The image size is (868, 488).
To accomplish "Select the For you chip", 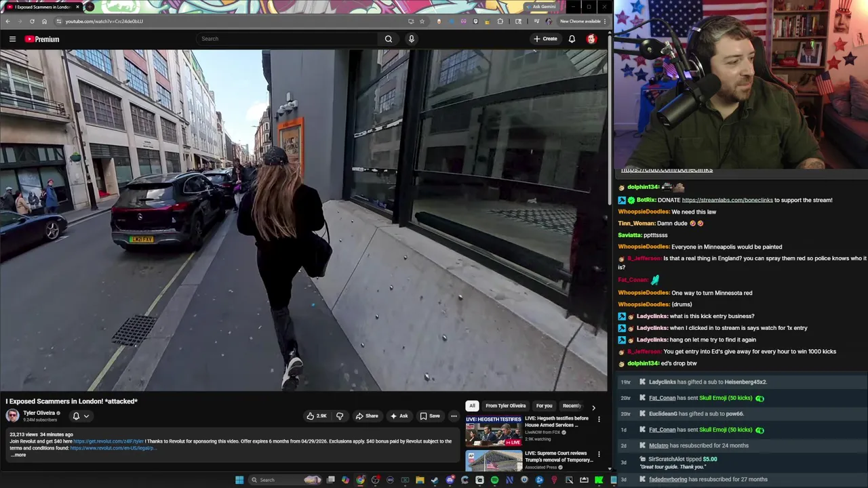I will click(x=544, y=406).
